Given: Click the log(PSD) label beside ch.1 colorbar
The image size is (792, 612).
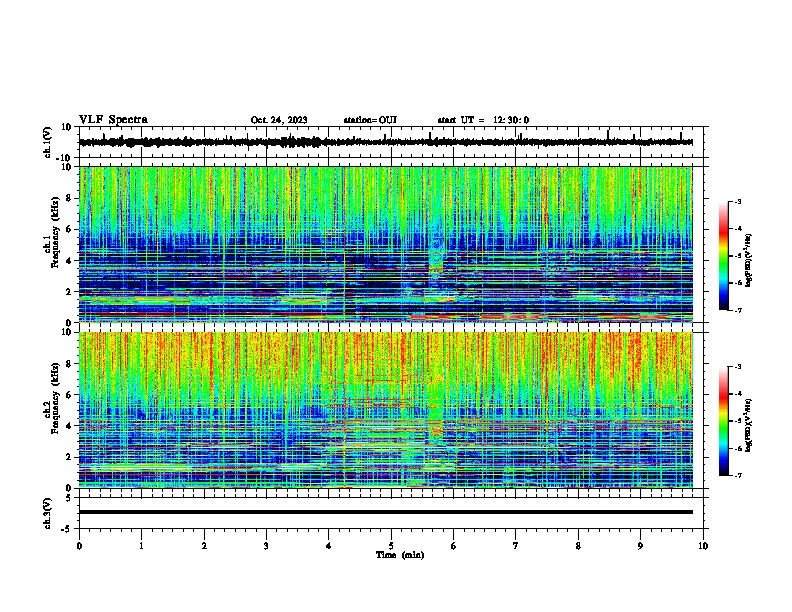Looking at the screenshot, I should [749, 260].
